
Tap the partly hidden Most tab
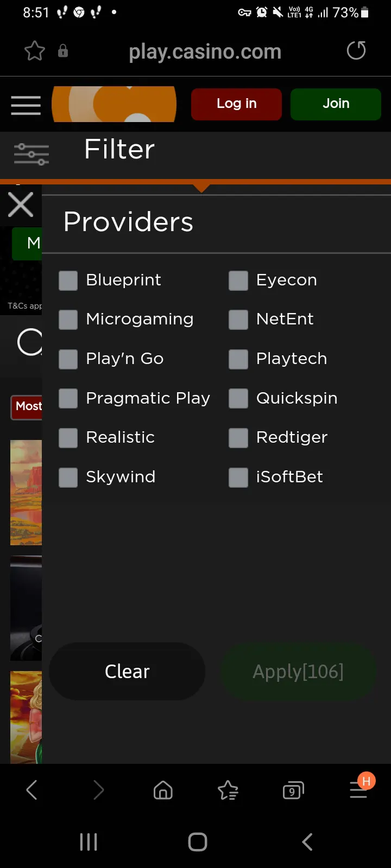[x=26, y=407]
